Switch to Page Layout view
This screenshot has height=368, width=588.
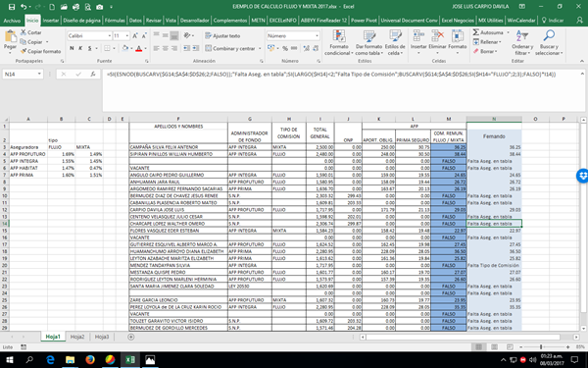pos(495,347)
